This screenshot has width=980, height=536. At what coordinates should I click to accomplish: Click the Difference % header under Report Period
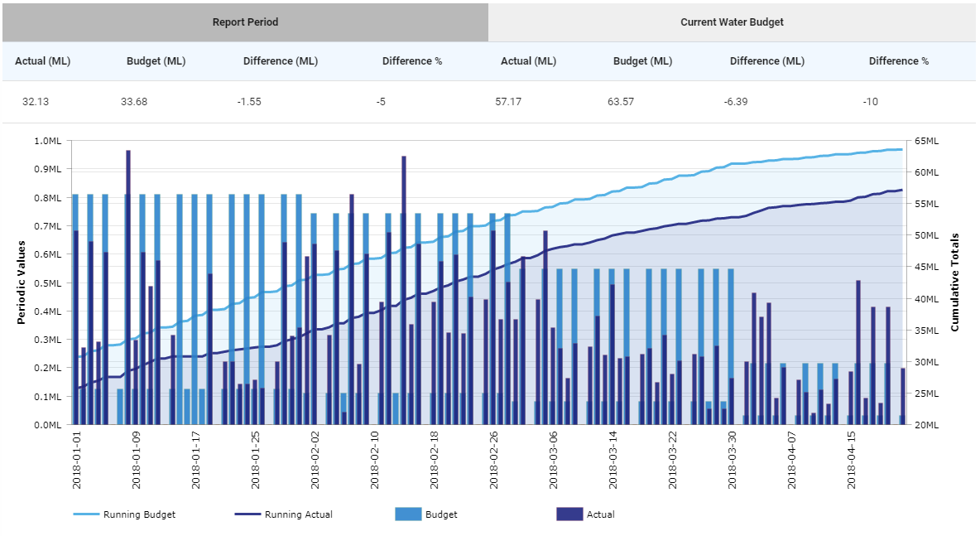411,60
